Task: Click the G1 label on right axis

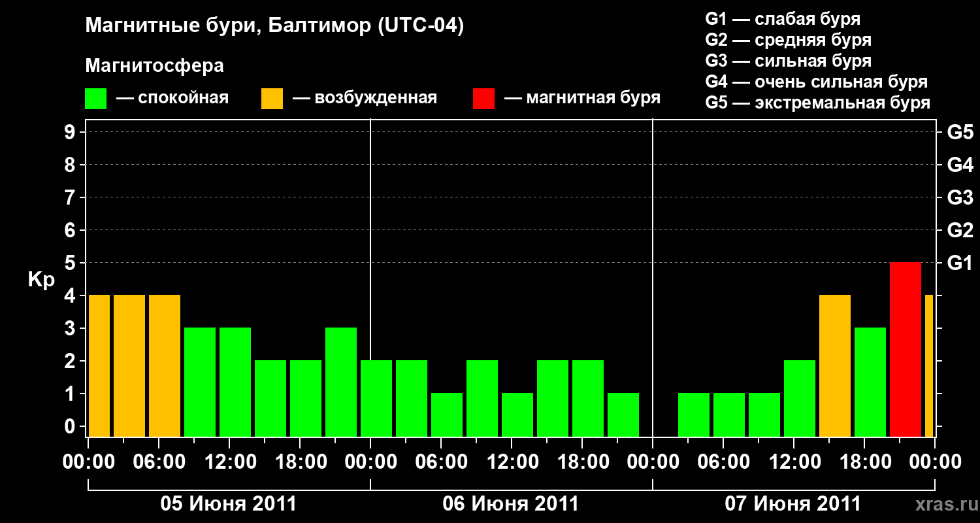Action: [x=960, y=263]
